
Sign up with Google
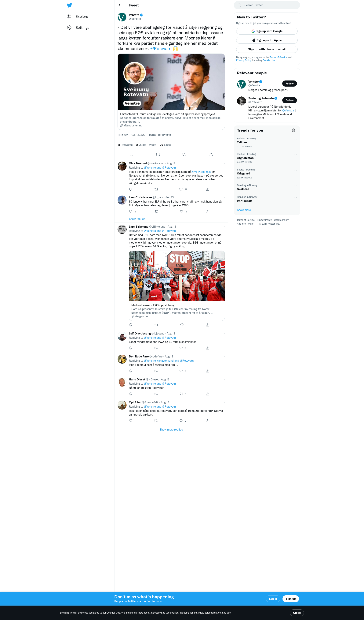click(x=267, y=31)
